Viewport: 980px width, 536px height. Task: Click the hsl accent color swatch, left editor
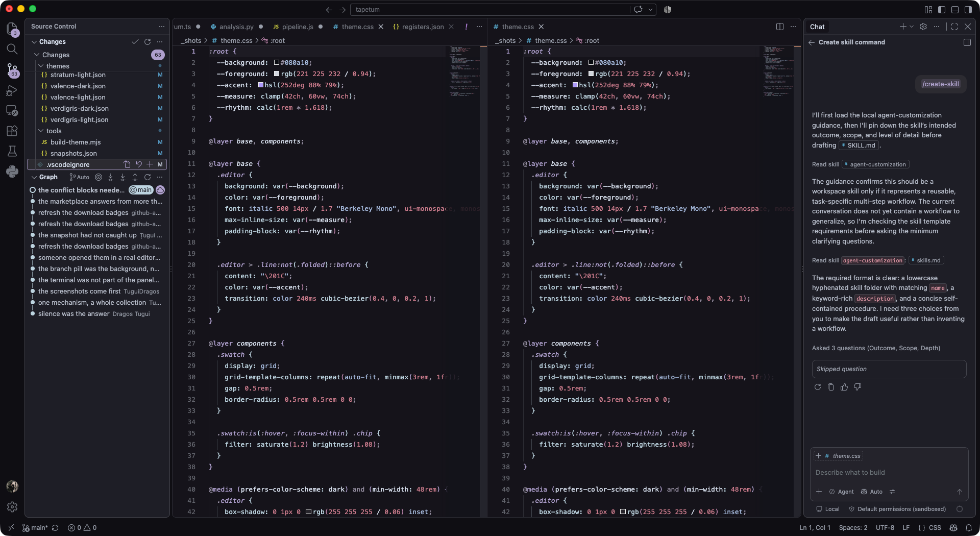pos(261,85)
